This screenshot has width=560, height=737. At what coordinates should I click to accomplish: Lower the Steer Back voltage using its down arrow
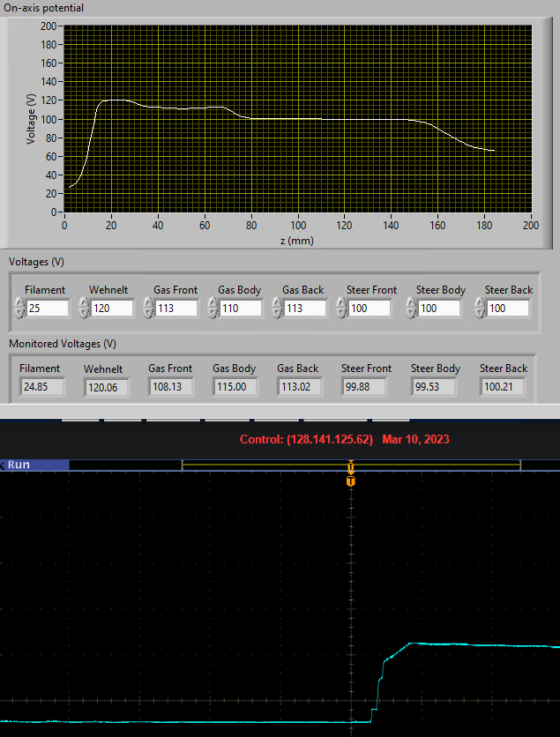click(480, 314)
